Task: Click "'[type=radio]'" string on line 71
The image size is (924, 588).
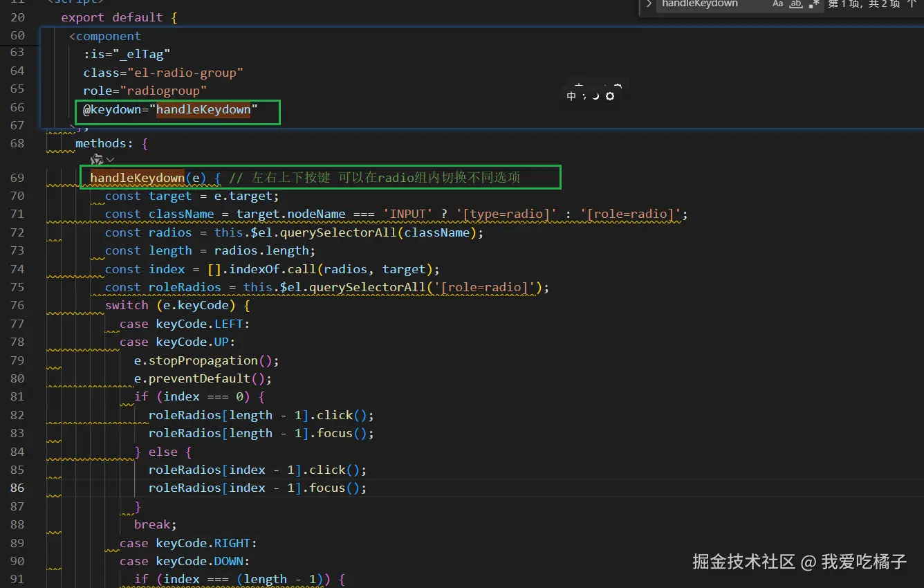Action: point(506,214)
